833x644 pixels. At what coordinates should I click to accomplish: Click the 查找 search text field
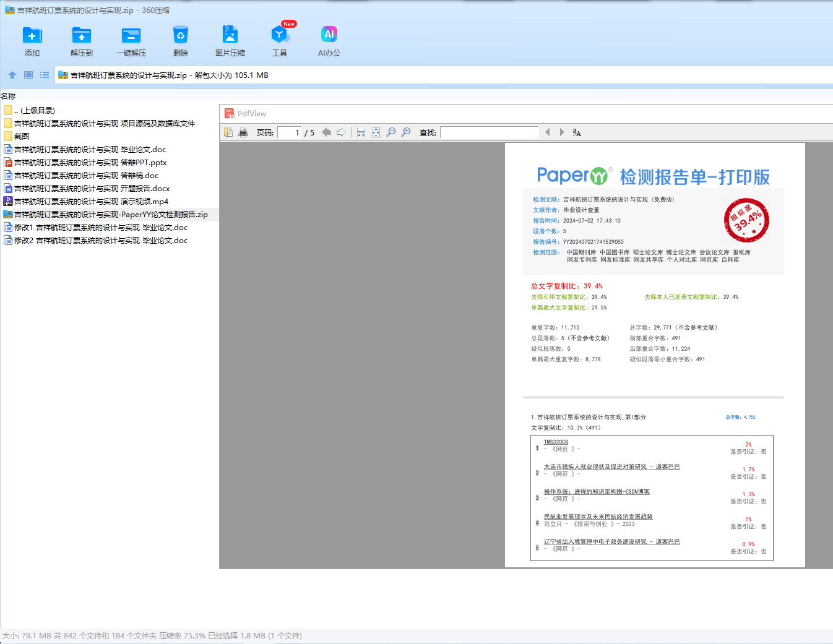[490, 132]
